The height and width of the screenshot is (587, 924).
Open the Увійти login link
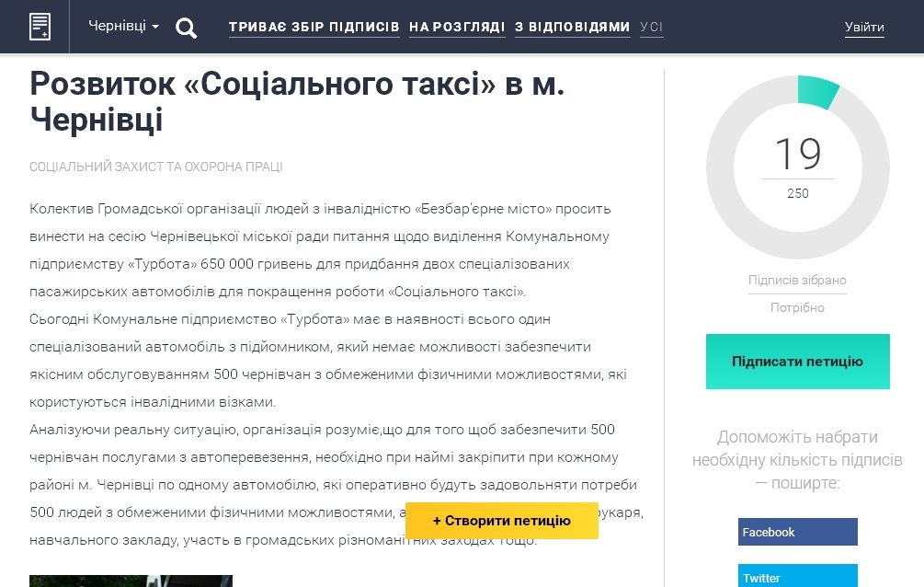click(x=863, y=27)
